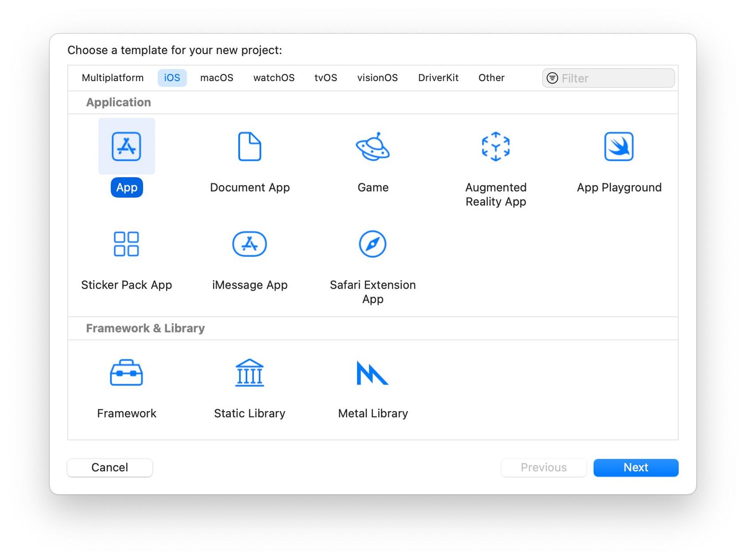This screenshot has height=560, width=746.
Task: Open the watchOS tab
Action: click(x=274, y=78)
